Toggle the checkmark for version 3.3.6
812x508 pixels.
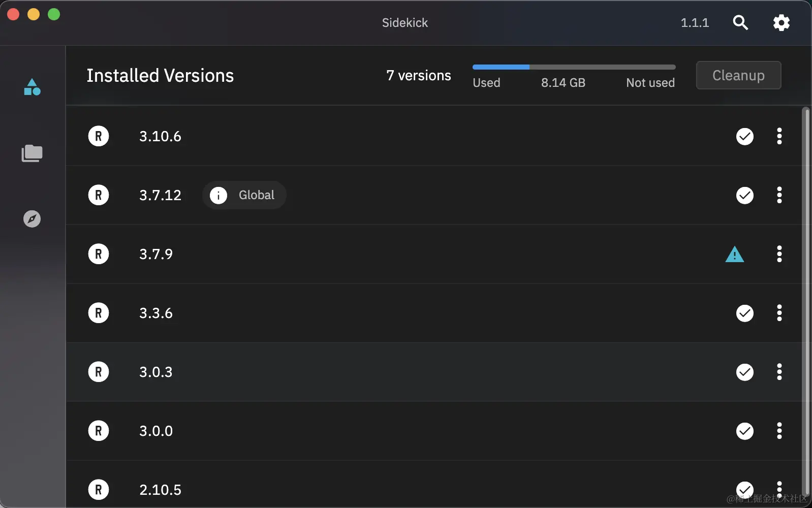point(744,313)
